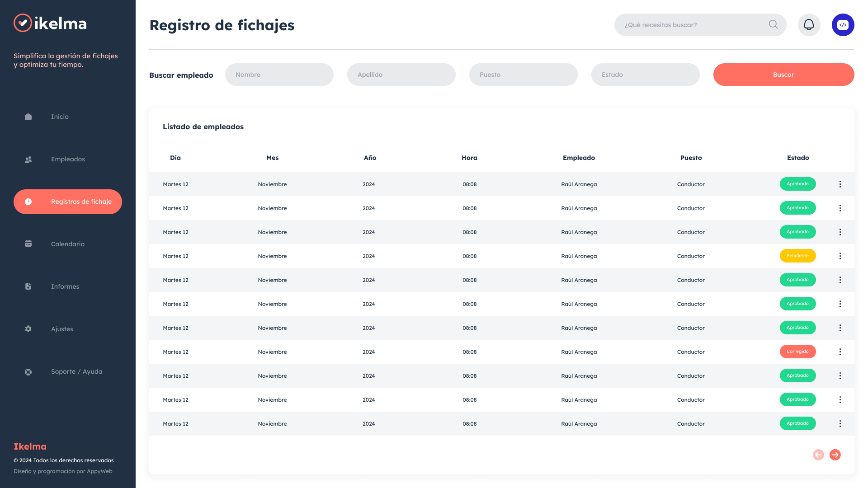The image size is (868, 488).
Task: Navigate to Empleados in the sidebar menu
Action: (68, 159)
